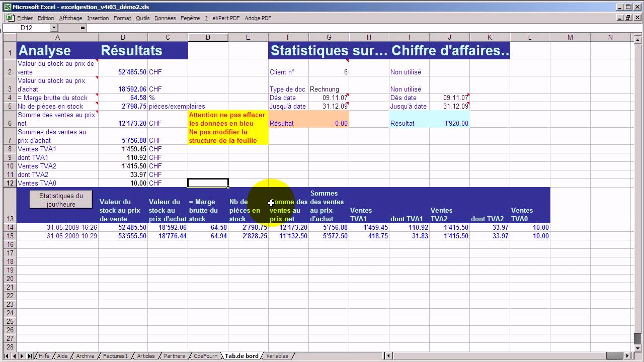This screenshot has width=644, height=362.
Task: Click the next-sheet tab scroll arrow
Action: (x=22, y=356)
